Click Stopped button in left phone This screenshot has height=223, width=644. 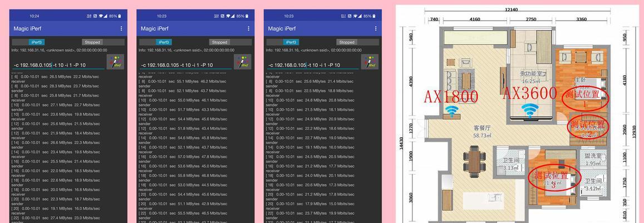point(92,42)
